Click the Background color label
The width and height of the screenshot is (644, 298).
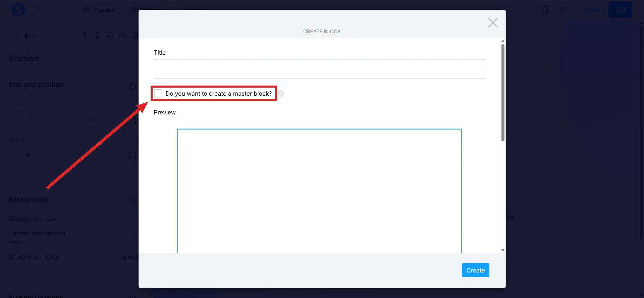[x=33, y=219]
